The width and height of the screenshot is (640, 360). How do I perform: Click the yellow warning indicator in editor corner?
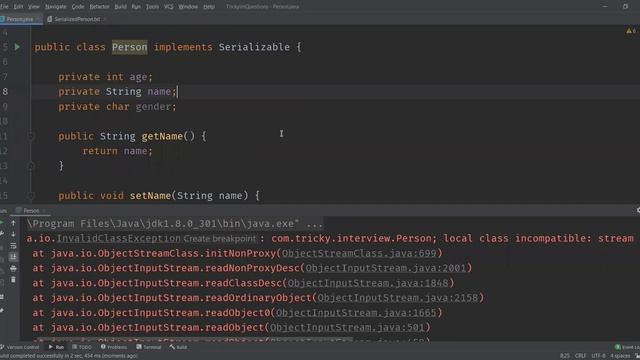click(630, 31)
